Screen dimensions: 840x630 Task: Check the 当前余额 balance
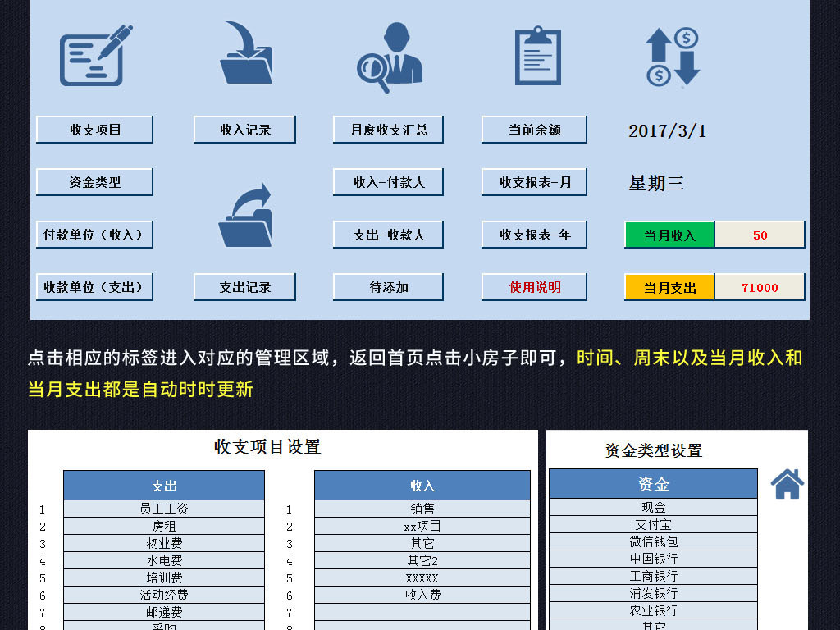pos(533,129)
